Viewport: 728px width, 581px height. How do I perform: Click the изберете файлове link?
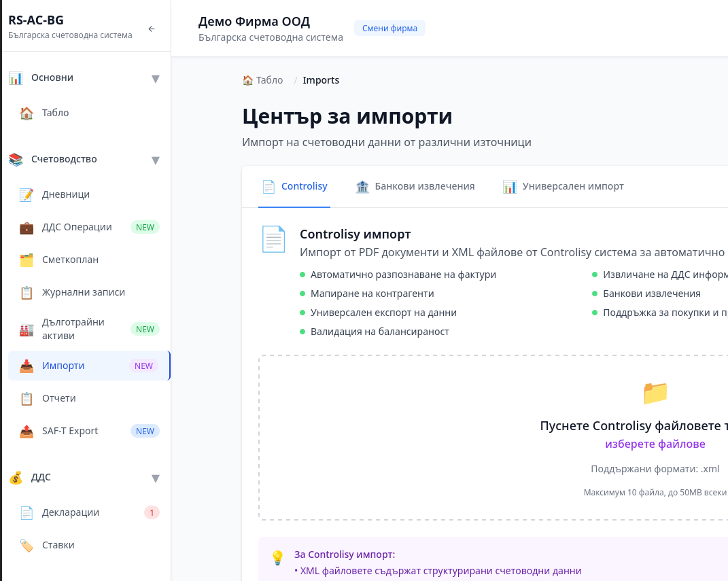coord(655,444)
